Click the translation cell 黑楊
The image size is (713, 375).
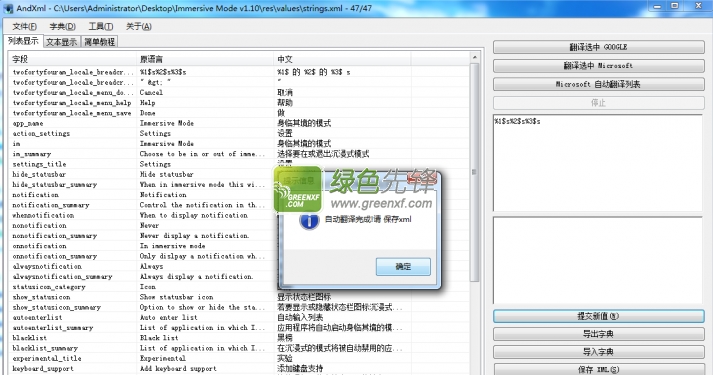point(285,338)
